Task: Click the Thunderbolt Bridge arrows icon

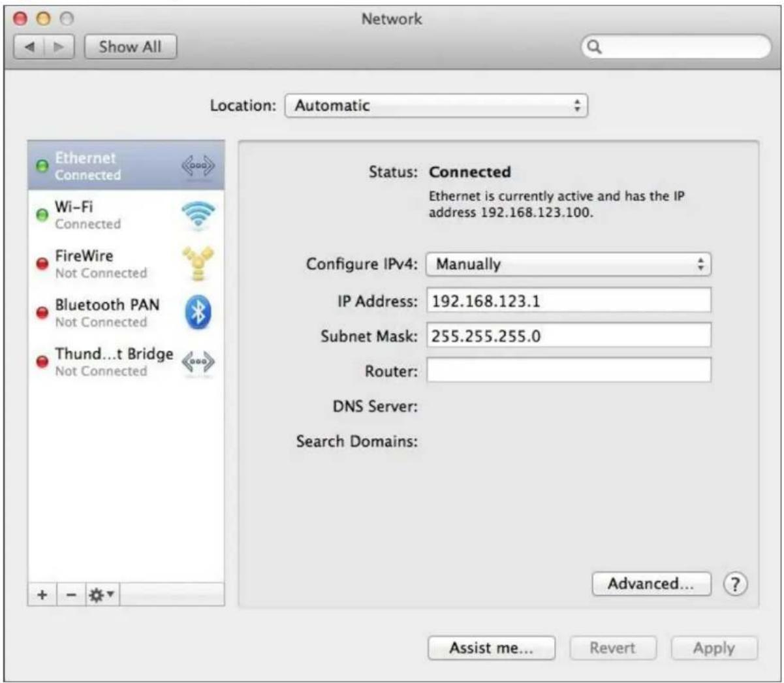Action: [x=198, y=362]
